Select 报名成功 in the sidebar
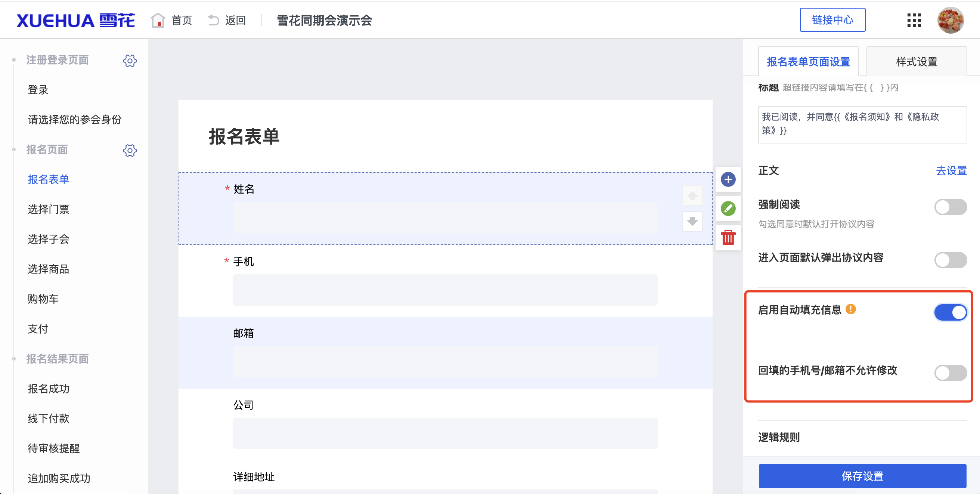Image resolution: width=980 pixels, height=494 pixels. (48, 389)
